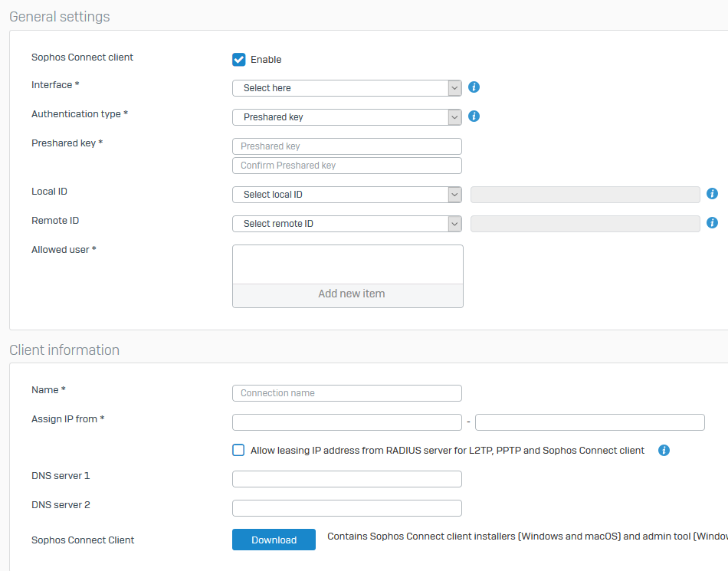Click the 'Contains Sophos Connect client installers' description

click(527, 537)
